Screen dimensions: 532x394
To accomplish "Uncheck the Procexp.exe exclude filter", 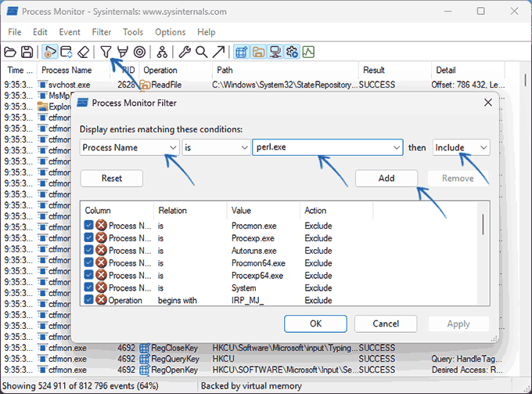I will pos(88,238).
